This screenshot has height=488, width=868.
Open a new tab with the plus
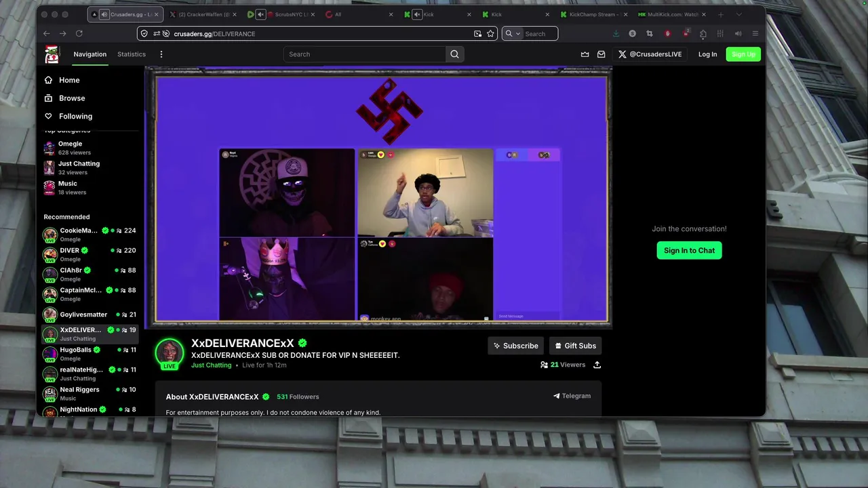pos(720,14)
